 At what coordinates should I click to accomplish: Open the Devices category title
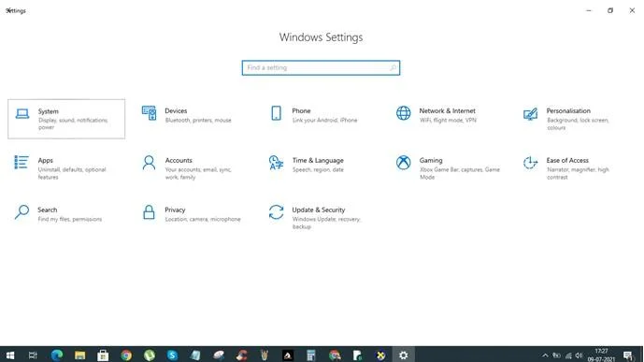click(x=176, y=111)
